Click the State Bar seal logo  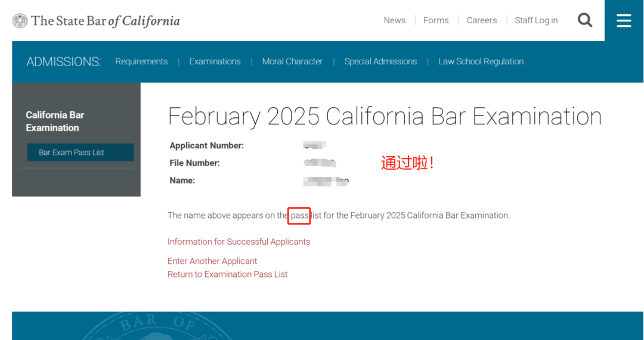[20, 20]
